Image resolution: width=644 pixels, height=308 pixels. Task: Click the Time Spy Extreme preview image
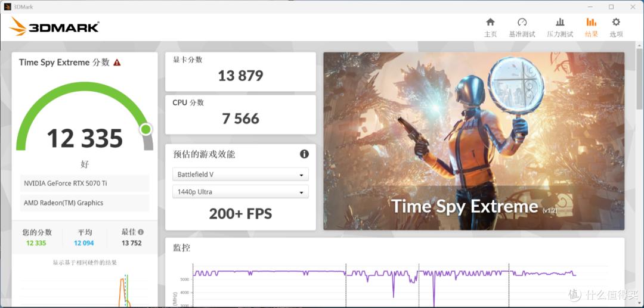473,141
